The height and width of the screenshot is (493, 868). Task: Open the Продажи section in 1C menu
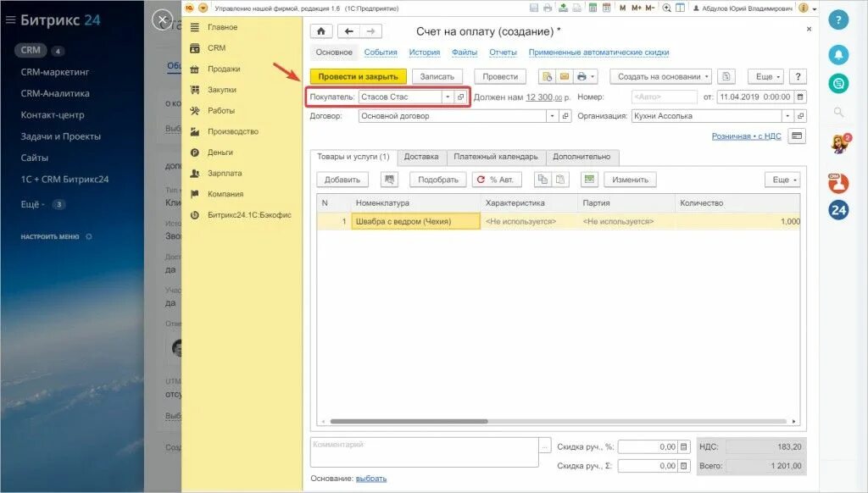click(224, 69)
